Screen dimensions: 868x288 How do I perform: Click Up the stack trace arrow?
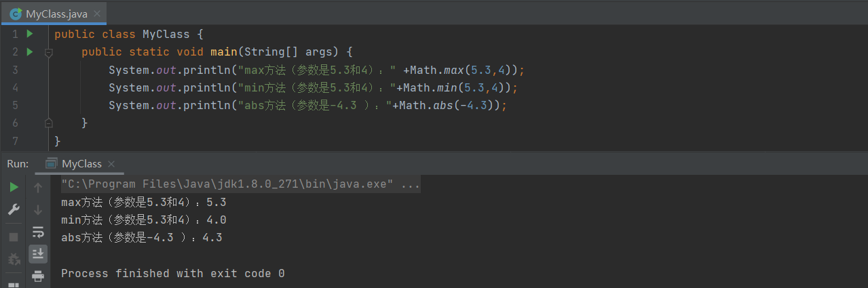point(38,187)
